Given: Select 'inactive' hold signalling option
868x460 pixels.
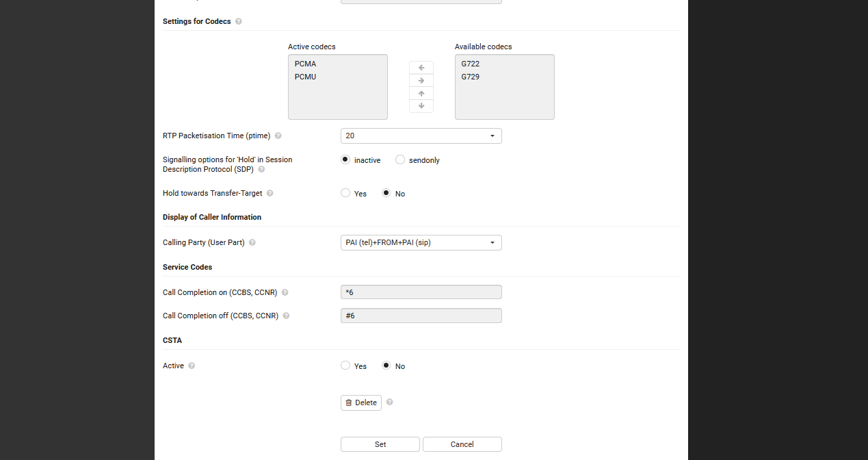Looking at the screenshot, I should coord(345,160).
